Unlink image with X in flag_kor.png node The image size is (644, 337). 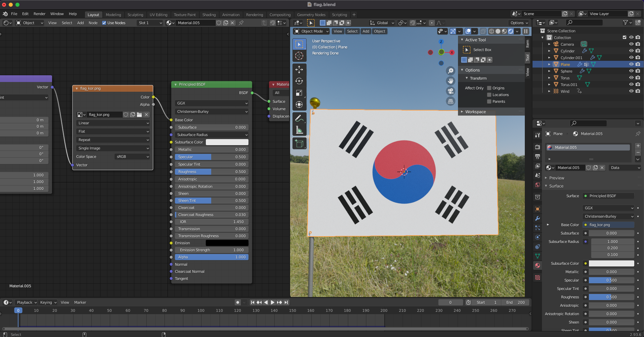(x=146, y=115)
